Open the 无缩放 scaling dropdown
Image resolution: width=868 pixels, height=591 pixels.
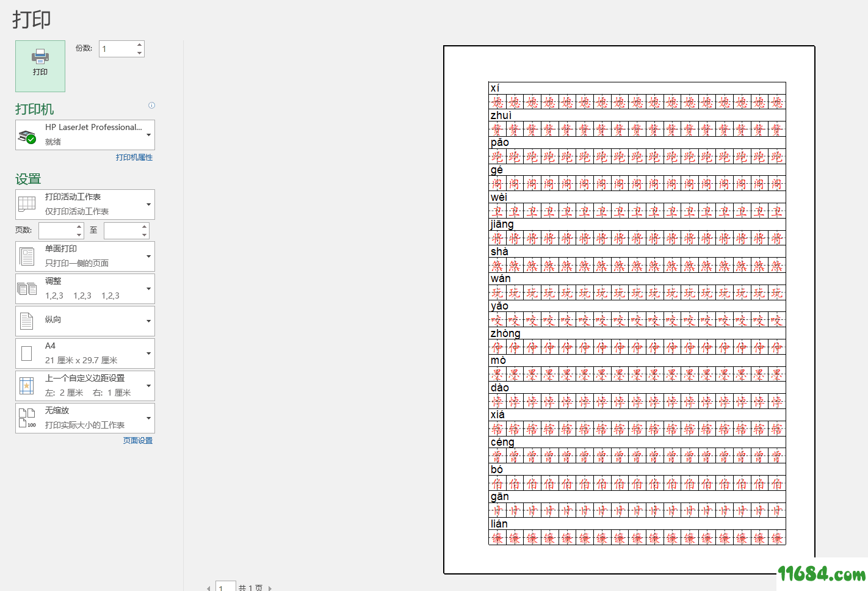coord(85,418)
